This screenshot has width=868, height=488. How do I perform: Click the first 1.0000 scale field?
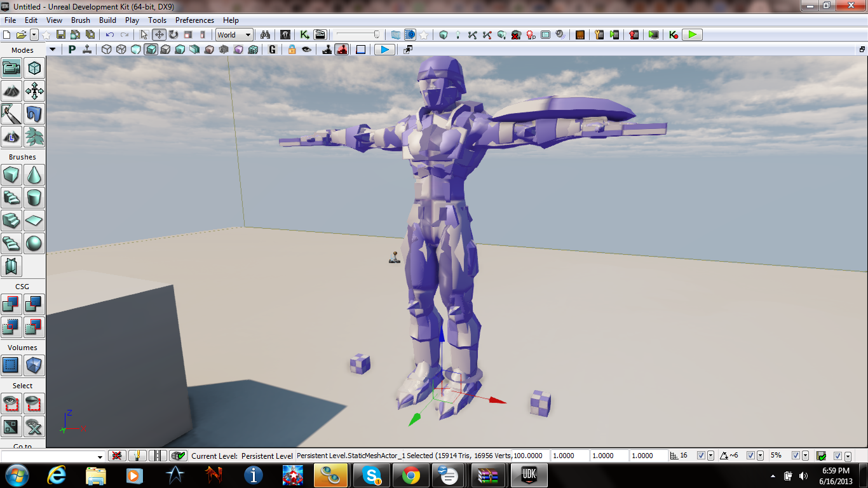tap(570, 456)
